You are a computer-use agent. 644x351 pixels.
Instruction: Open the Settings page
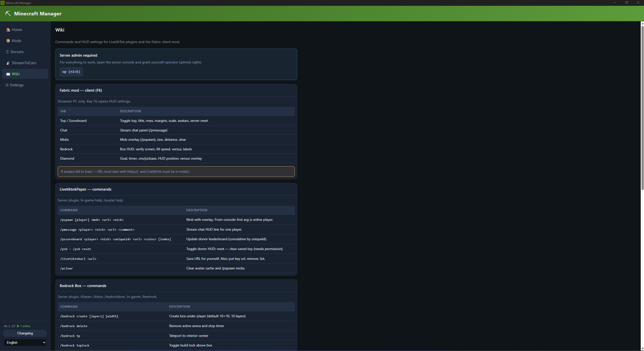point(25,85)
